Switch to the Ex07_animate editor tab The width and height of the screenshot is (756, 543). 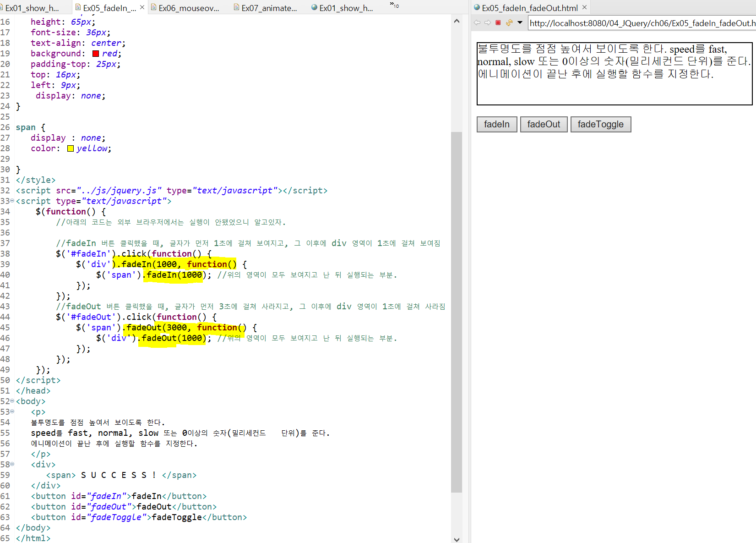[266, 8]
